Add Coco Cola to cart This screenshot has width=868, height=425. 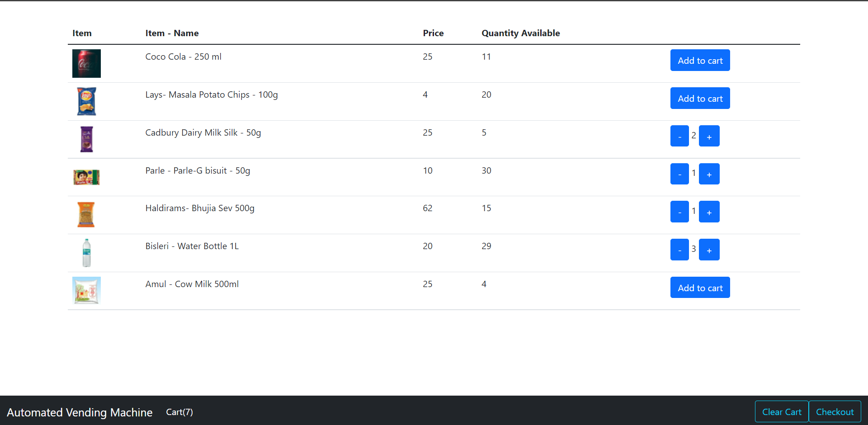pos(700,61)
